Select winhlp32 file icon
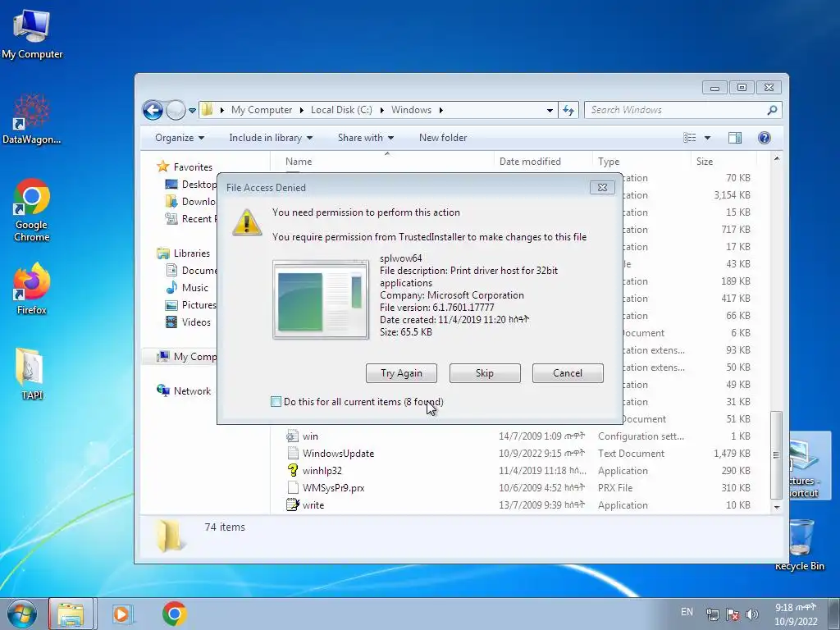The height and width of the screenshot is (630, 840). click(293, 470)
